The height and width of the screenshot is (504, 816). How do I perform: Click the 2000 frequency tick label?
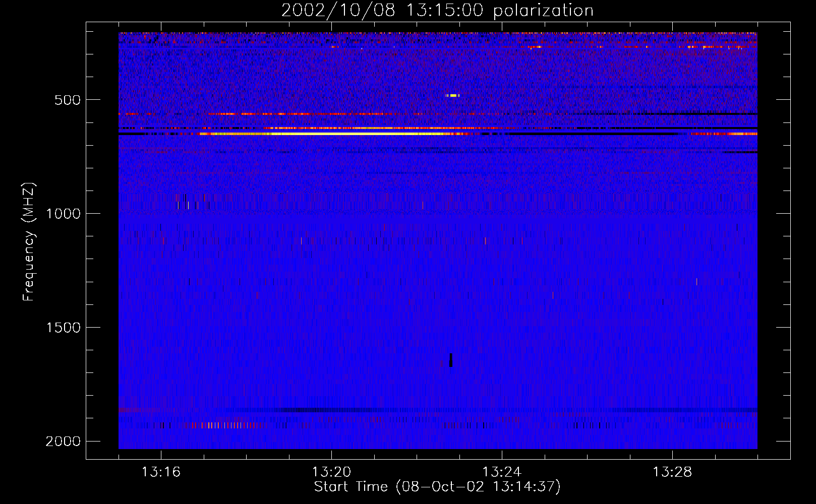click(63, 442)
